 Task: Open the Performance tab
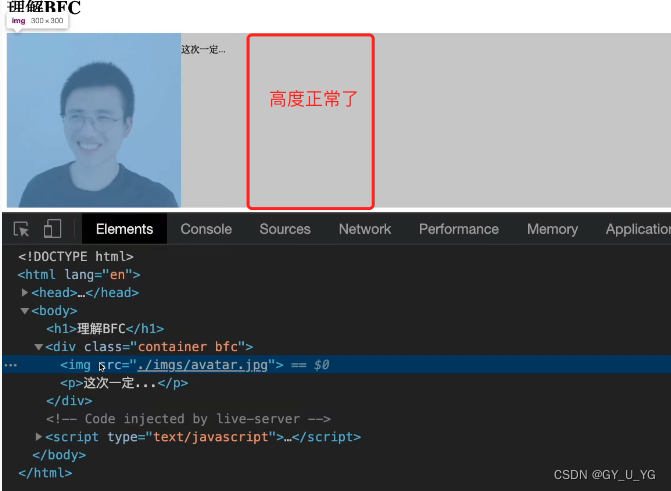[458, 229]
